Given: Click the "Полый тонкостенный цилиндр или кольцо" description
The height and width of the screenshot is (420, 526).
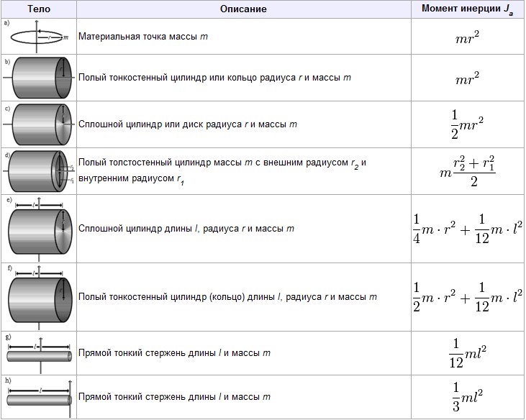Looking at the screenshot, I should coord(214,78).
